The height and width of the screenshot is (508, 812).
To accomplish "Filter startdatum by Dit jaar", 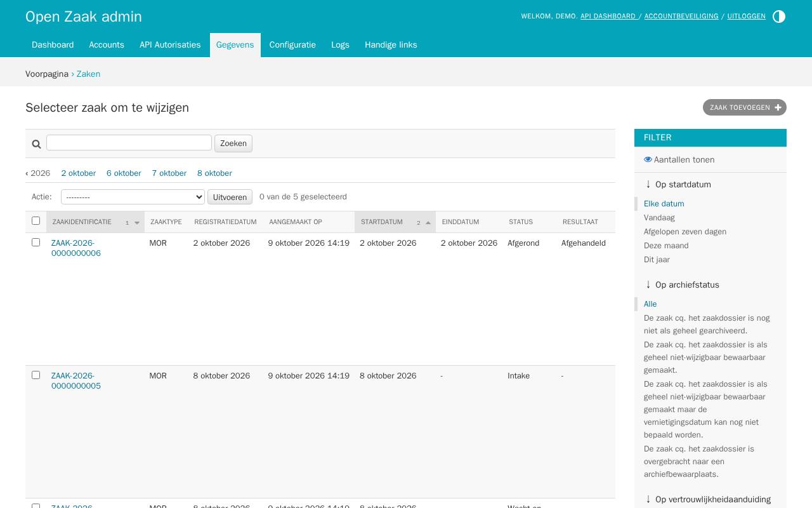I will (657, 259).
